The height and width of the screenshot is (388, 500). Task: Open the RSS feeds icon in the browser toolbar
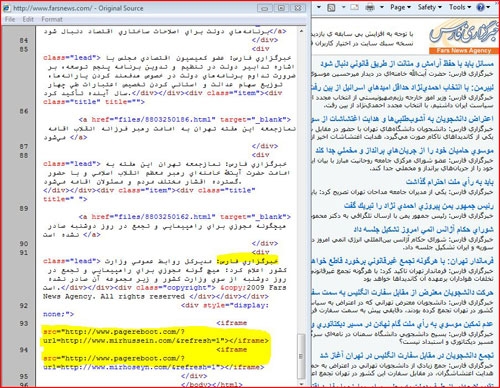pos(331,7)
